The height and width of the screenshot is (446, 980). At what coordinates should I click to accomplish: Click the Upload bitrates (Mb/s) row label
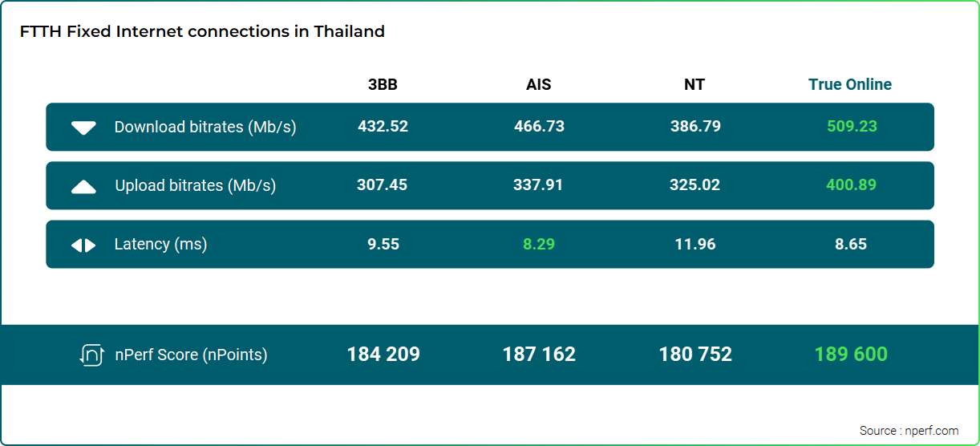(x=195, y=186)
